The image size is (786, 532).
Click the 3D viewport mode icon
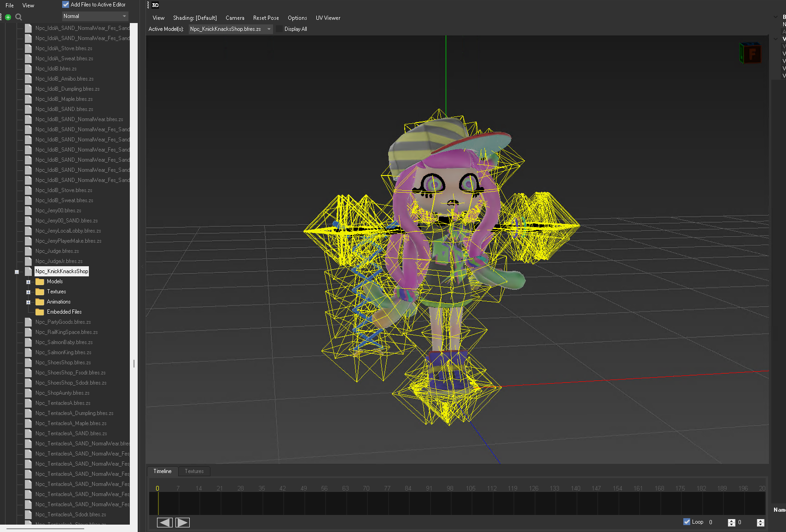(155, 5)
